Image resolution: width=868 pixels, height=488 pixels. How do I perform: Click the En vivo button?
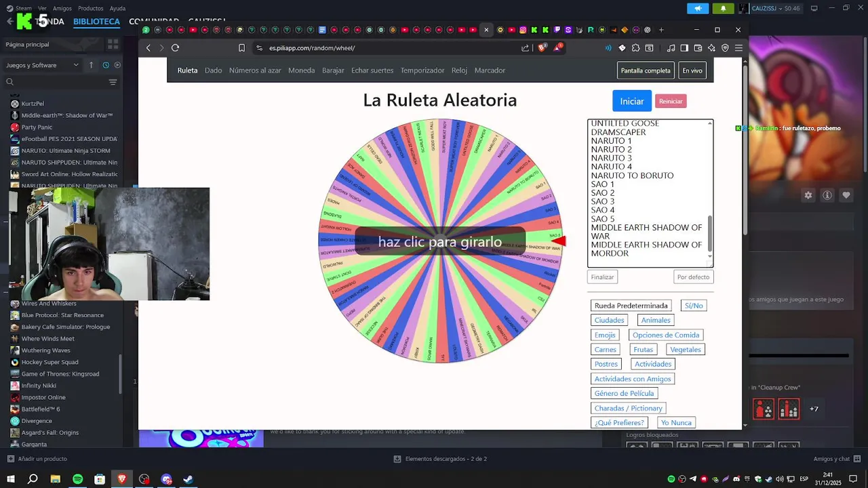[x=692, y=70]
